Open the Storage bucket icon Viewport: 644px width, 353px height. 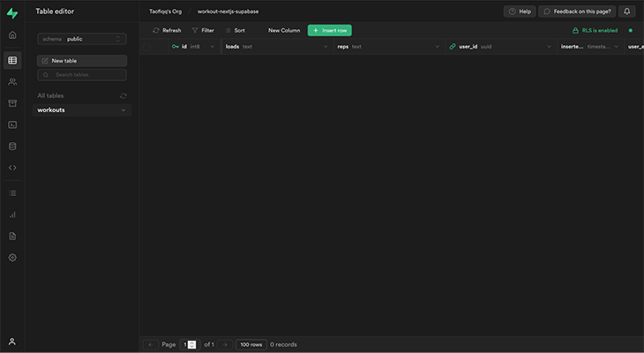12,103
